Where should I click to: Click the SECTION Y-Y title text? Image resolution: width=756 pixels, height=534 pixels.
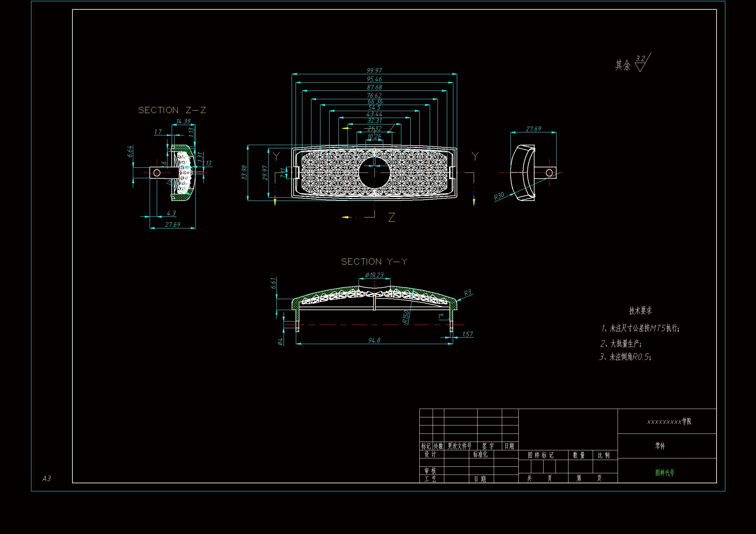[374, 262]
